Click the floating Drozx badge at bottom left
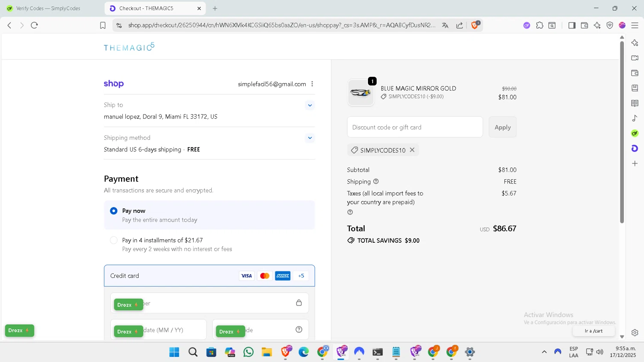Viewport: 644px width, 362px height. point(19,330)
